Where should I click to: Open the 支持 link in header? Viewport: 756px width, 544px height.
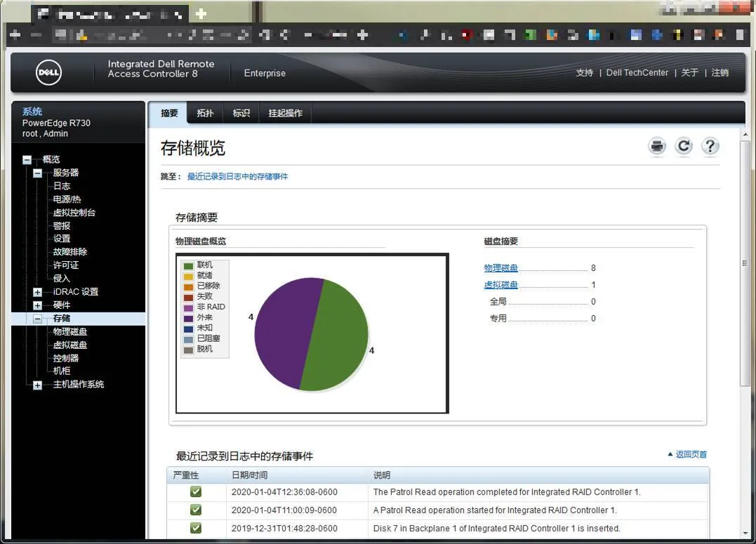pos(584,73)
